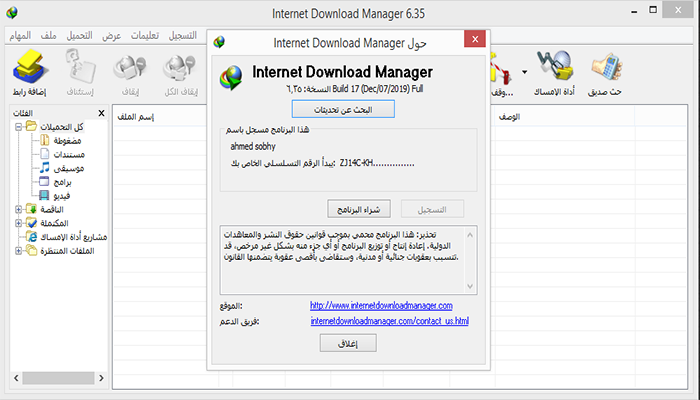Click the IDM logo in the About dialog
The height and width of the screenshot is (400, 700).
pyautogui.click(x=231, y=78)
